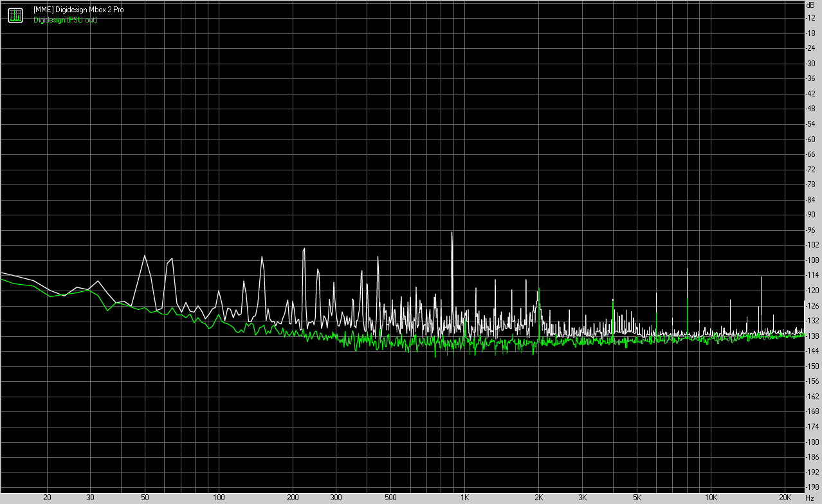Click the -138 label on the dB axis
This screenshot has height=504, width=822.
[x=811, y=336]
